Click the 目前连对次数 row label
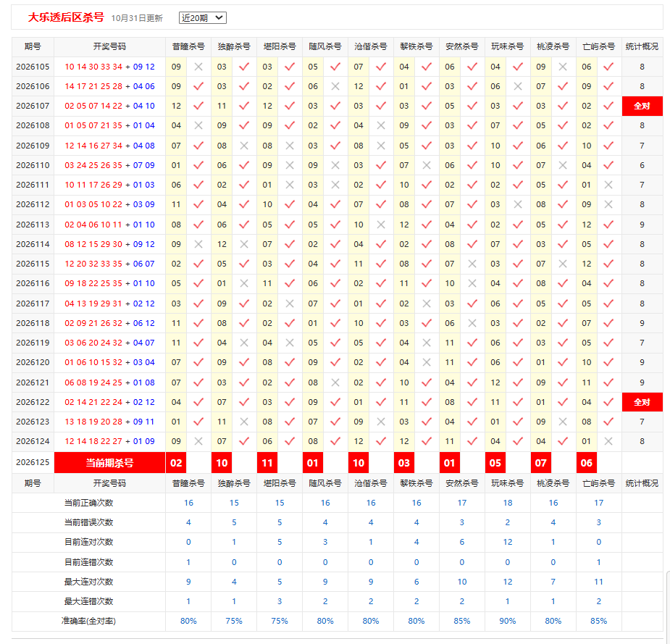670x644 pixels. (x=89, y=542)
